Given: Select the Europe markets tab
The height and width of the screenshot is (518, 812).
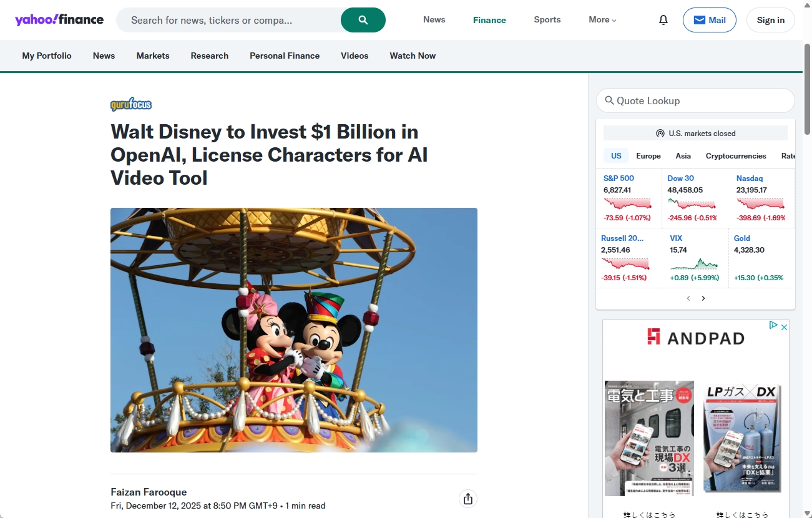Looking at the screenshot, I should (648, 156).
